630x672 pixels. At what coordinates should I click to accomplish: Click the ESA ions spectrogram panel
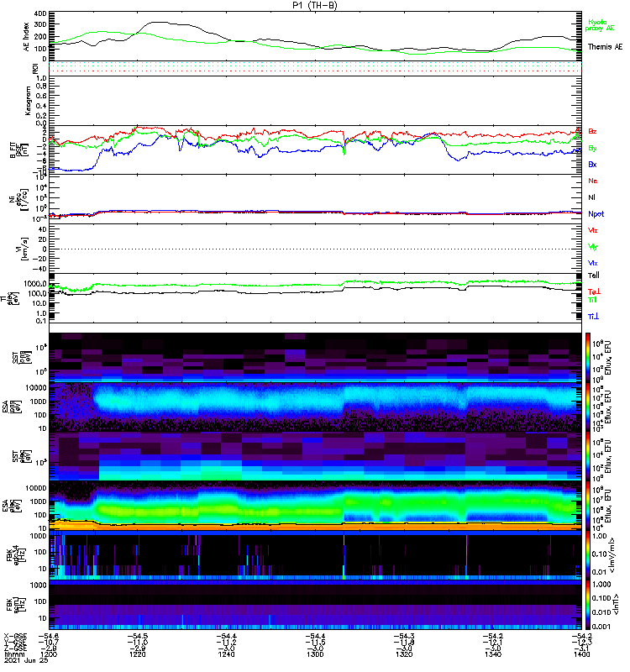(316, 407)
